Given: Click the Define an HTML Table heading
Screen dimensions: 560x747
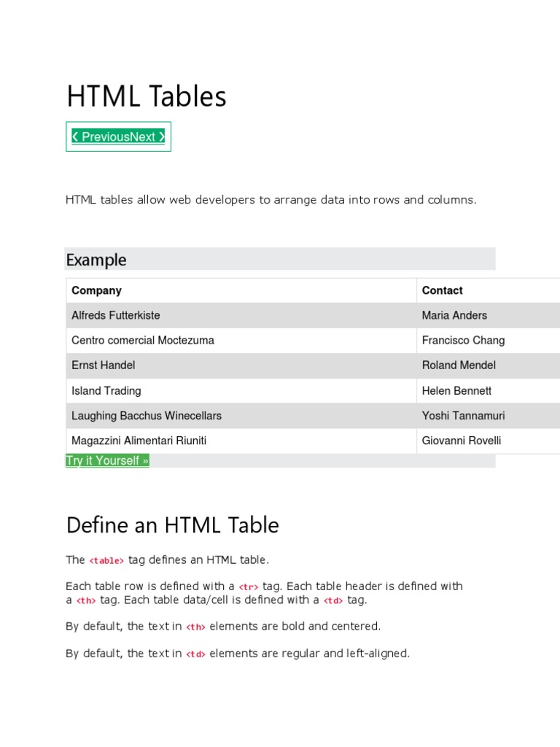Looking at the screenshot, I should click(x=172, y=525).
